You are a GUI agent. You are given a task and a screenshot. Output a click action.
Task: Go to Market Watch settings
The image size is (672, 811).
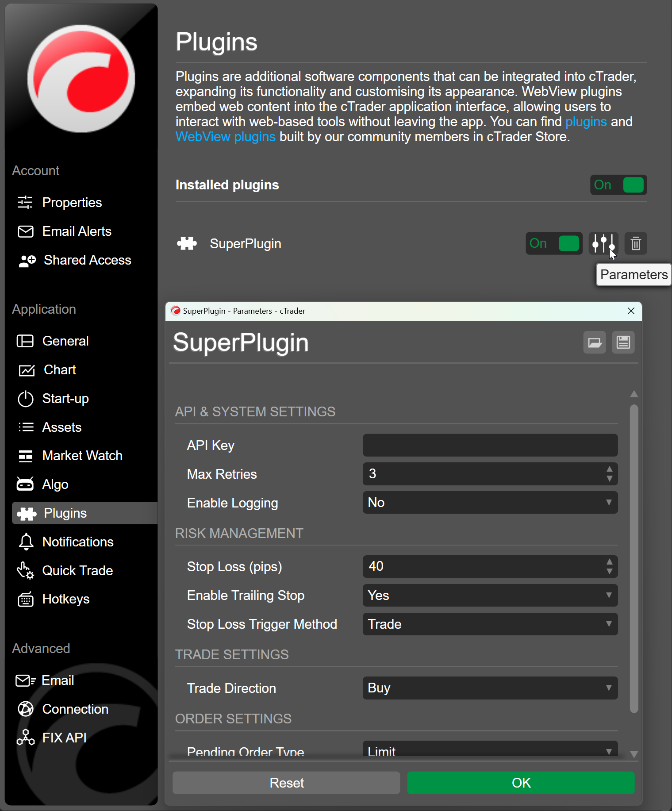tap(82, 456)
